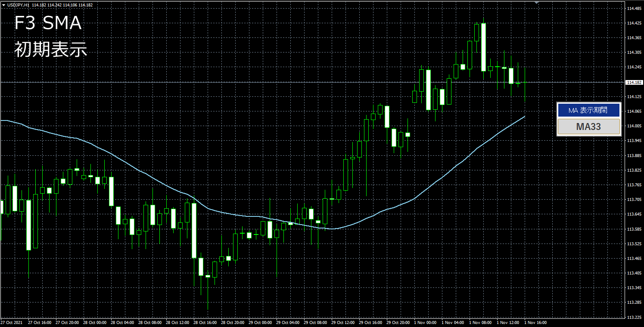This screenshot has height=327, width=644.
Task: Click the chart shift triangle marker at top
Action: click(x=536, y=3)
